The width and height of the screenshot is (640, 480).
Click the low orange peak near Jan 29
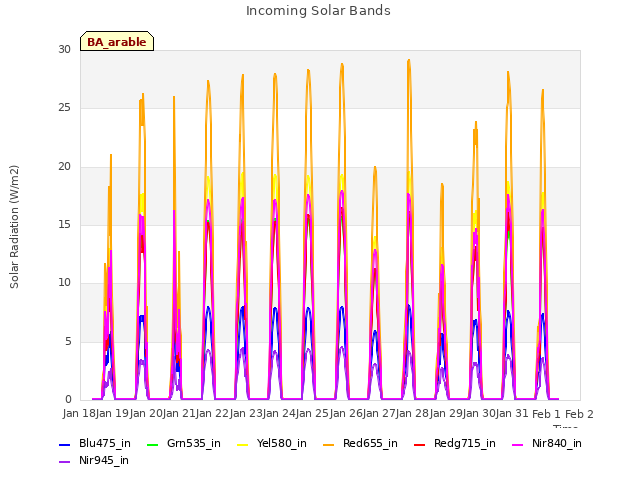coord(442,184)
